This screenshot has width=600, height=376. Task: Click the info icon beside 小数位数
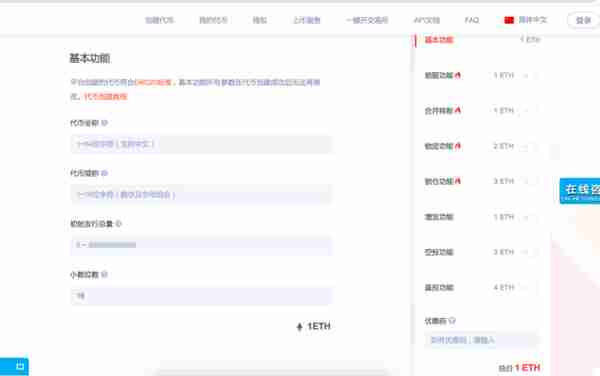coord(104,274)
